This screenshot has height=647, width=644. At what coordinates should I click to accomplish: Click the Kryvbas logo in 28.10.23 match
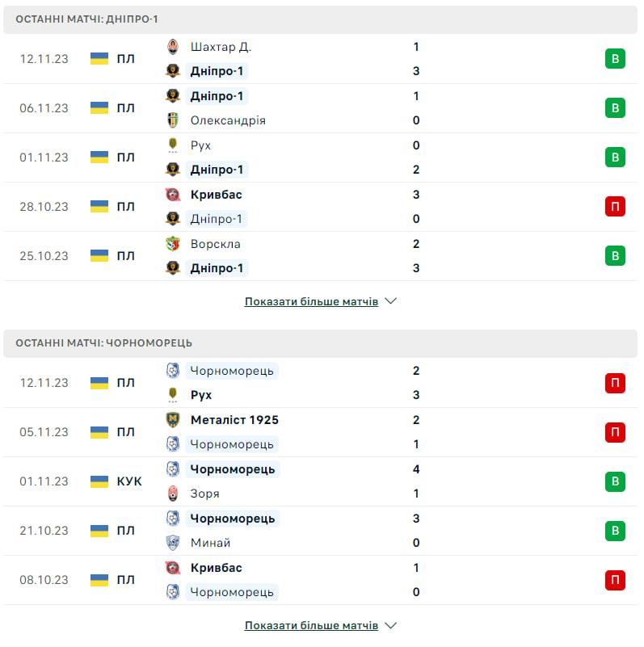click(x=173, y=195)
